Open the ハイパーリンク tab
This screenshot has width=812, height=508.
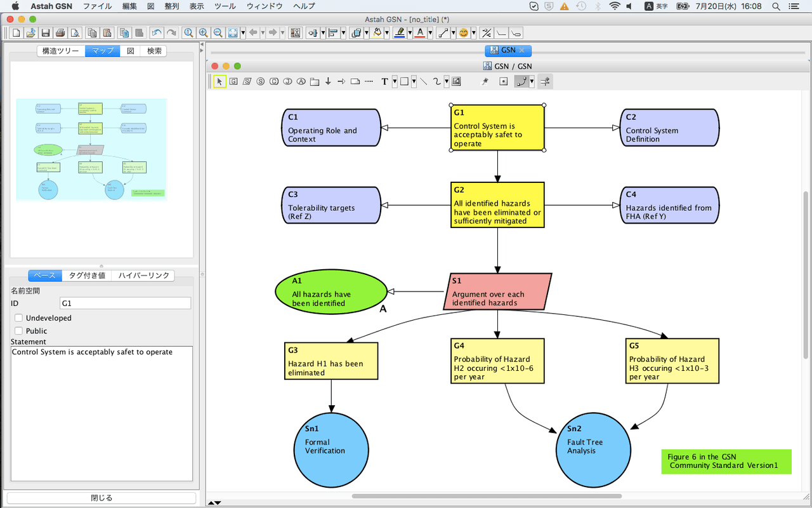click(x=144, y=276)
